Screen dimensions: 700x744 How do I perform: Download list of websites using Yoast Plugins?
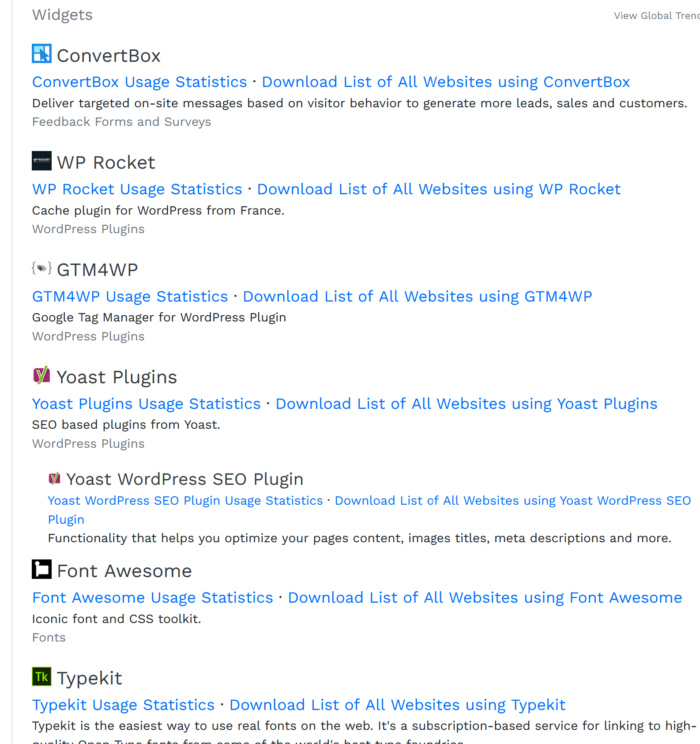click(x=467, y=404)
